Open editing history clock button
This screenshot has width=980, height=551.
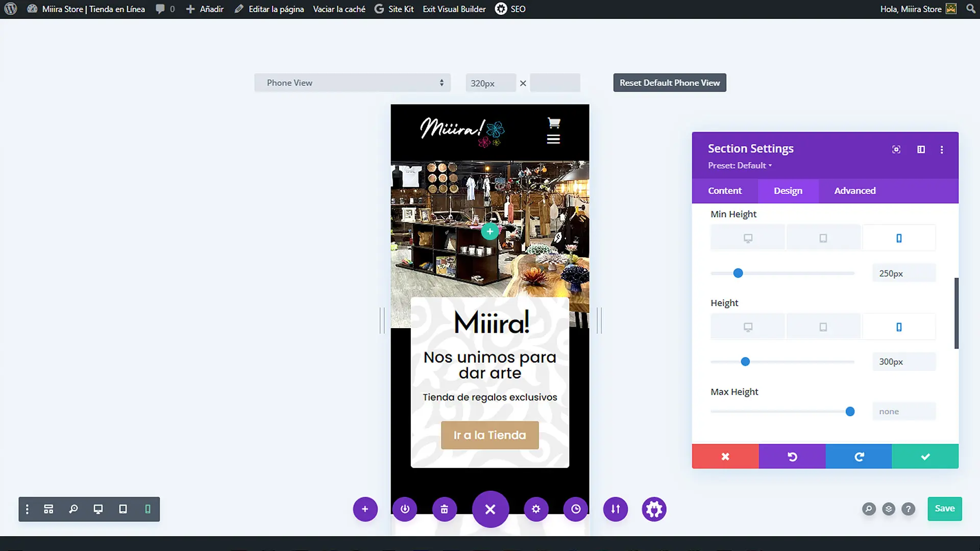[576, 509]
